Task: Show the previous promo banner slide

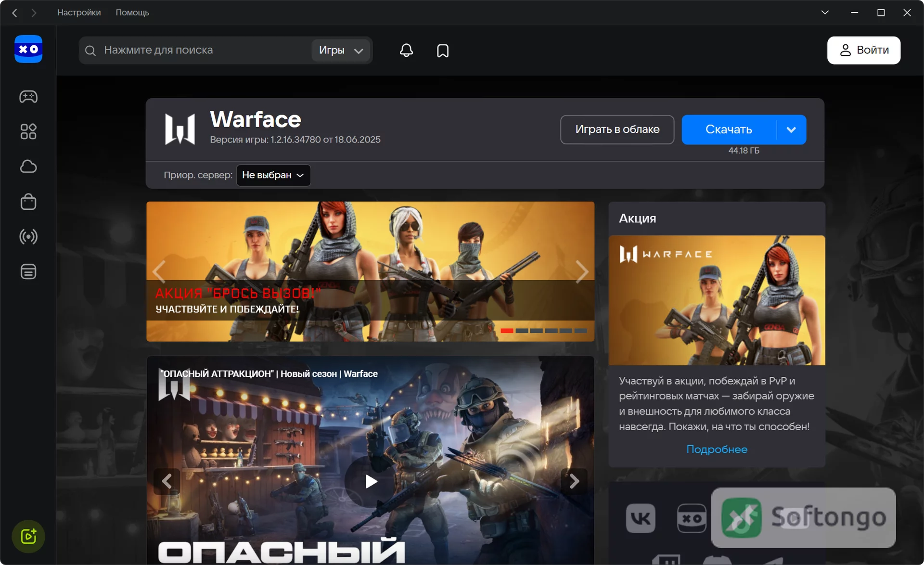Action: [x=159, y=272]
